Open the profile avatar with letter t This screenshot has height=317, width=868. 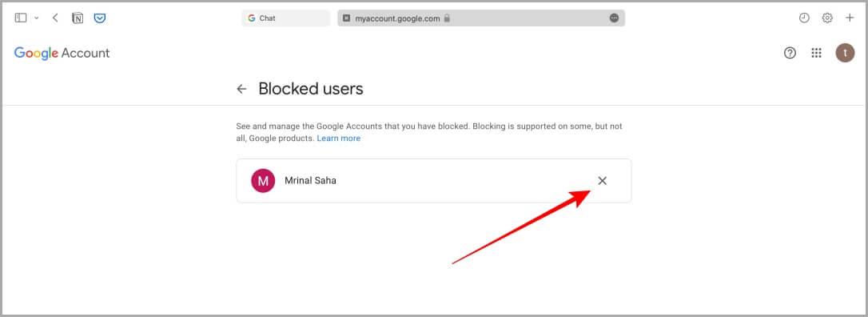coord(845,53)
